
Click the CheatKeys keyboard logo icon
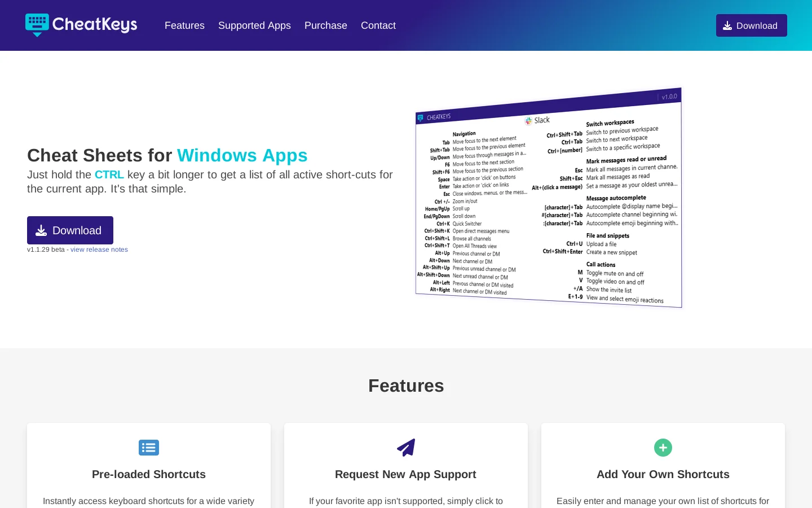pos(37,25)
